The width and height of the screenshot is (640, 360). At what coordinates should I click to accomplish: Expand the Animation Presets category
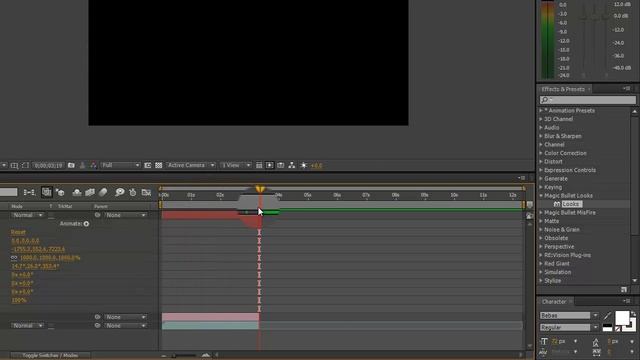[541, 111]
